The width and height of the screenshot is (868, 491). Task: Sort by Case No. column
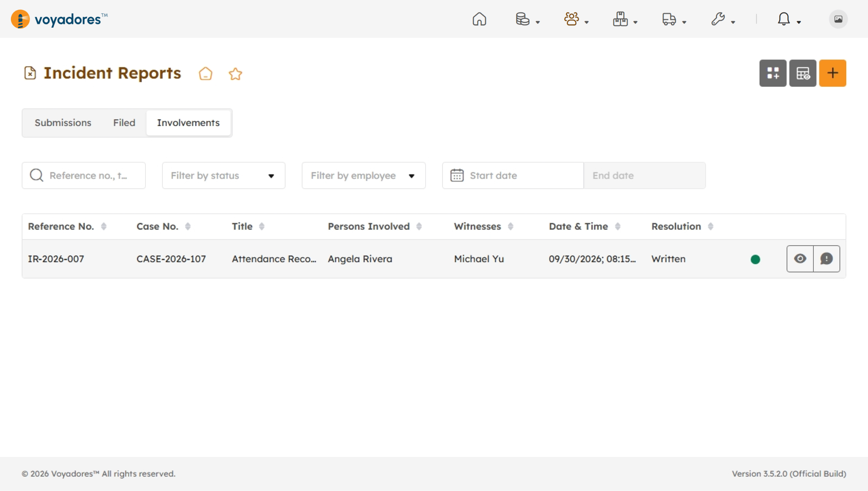(x=188, y=226)
